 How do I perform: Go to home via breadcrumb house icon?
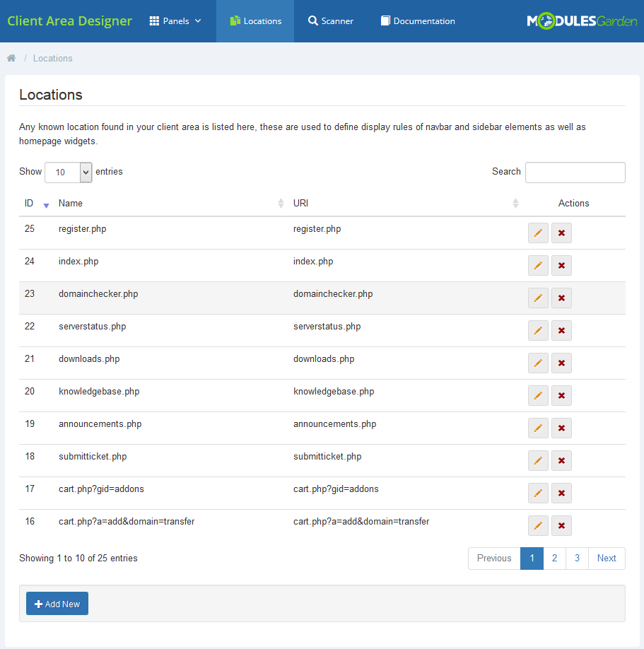(11, 58)
